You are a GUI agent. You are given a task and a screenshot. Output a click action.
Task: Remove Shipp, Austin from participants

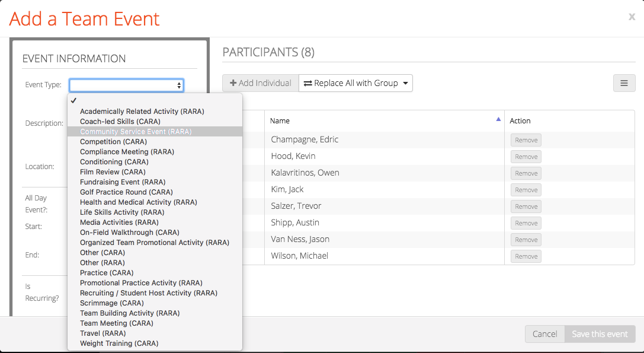[x=526, y=223]
